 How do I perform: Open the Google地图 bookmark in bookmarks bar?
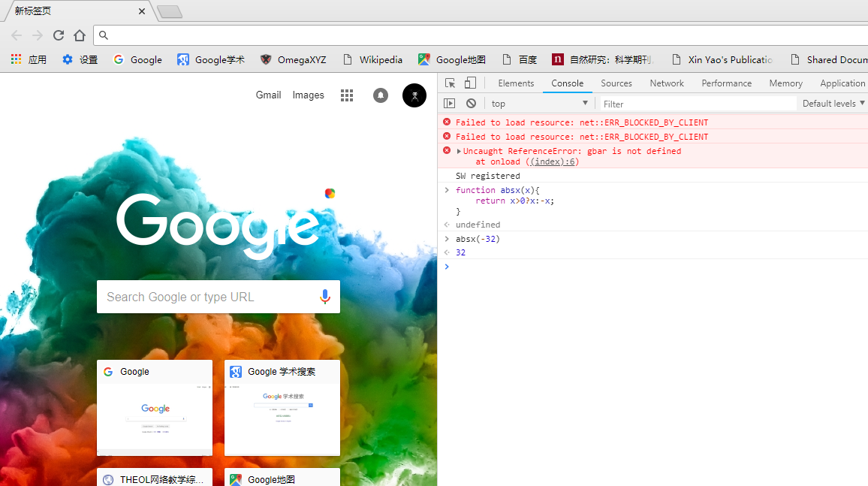pyautogui.click(x=452, y=59)
